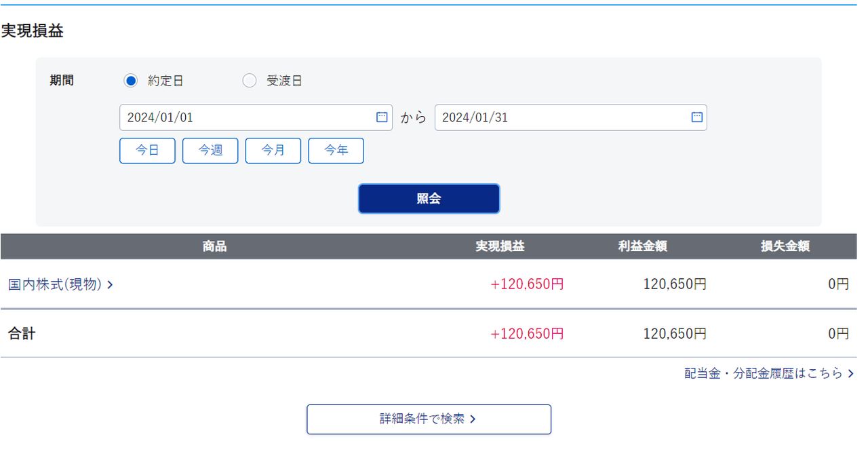Image resolution: width=868 pixels, height=454 pixels.
Task: Open calendar picker for start date
Action: tap(382, 117)
